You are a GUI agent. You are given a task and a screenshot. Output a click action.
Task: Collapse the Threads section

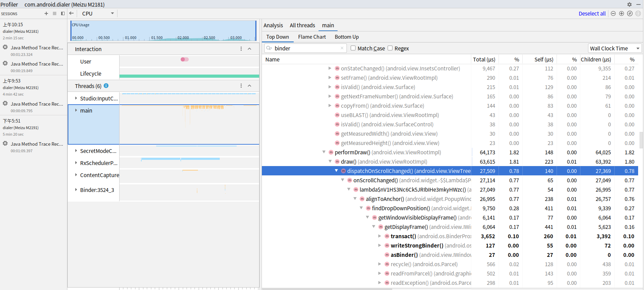pyautogui.click(x=249, y=86)
